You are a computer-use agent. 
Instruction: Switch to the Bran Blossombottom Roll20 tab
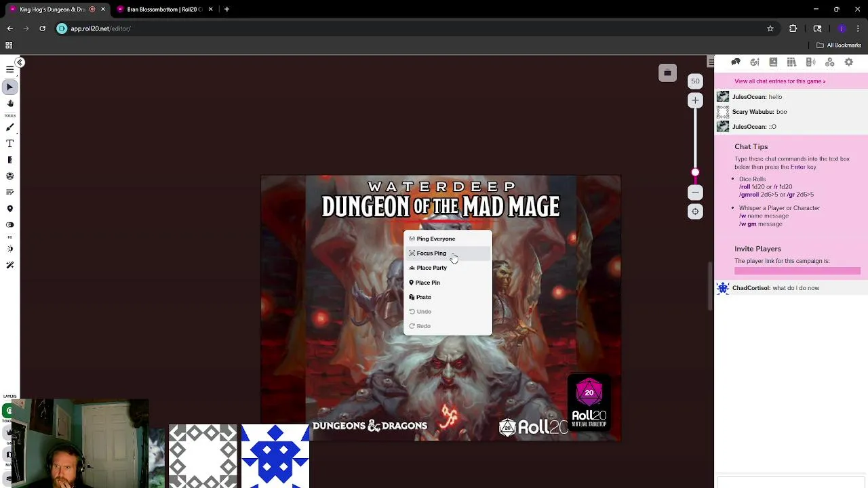163,9
